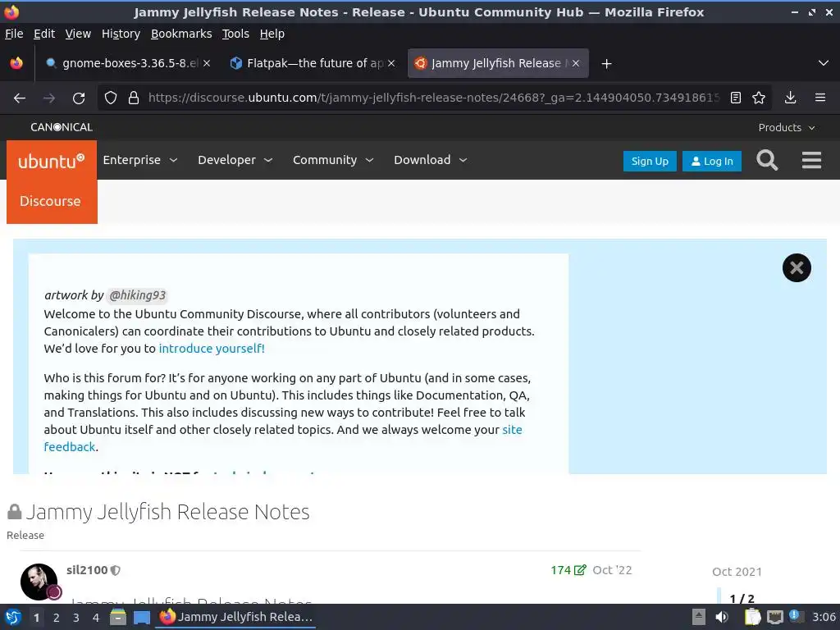Toggle reader view in the address bar

(x=736, y=98)
